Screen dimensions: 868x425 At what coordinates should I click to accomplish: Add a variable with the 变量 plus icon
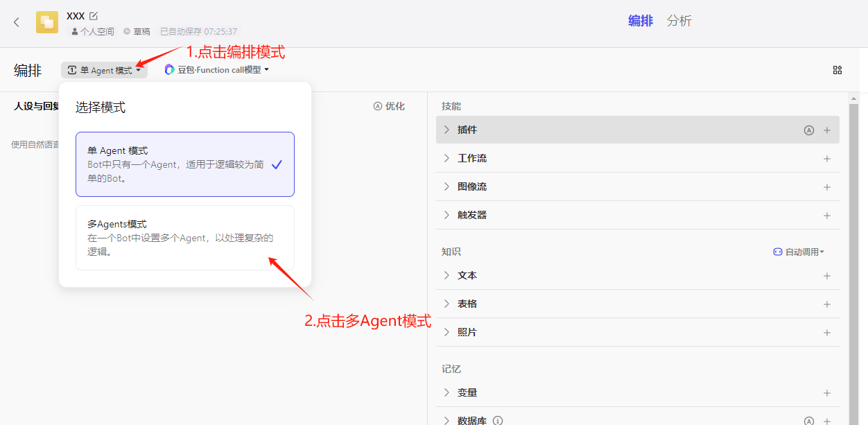827,393
